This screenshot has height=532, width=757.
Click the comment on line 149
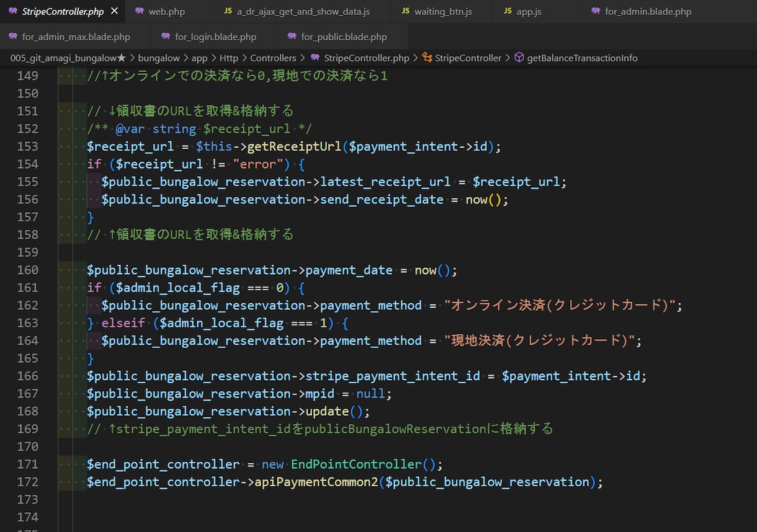237,76
